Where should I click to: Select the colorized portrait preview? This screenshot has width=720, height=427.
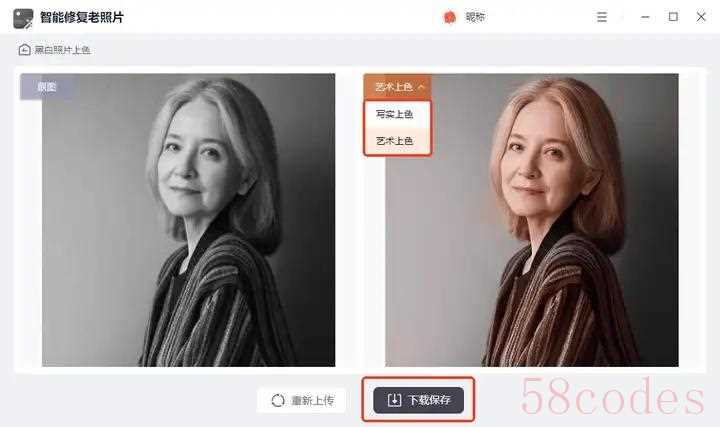click(x=532, y=220)
